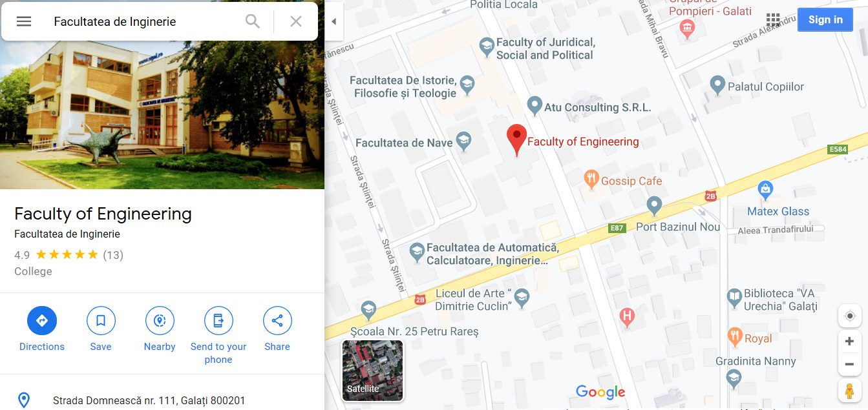Collapse the side panel arrow
Image resolution: width=868 pixels, height=410 pixels.
pyautogui.click(x=333, y=21)
